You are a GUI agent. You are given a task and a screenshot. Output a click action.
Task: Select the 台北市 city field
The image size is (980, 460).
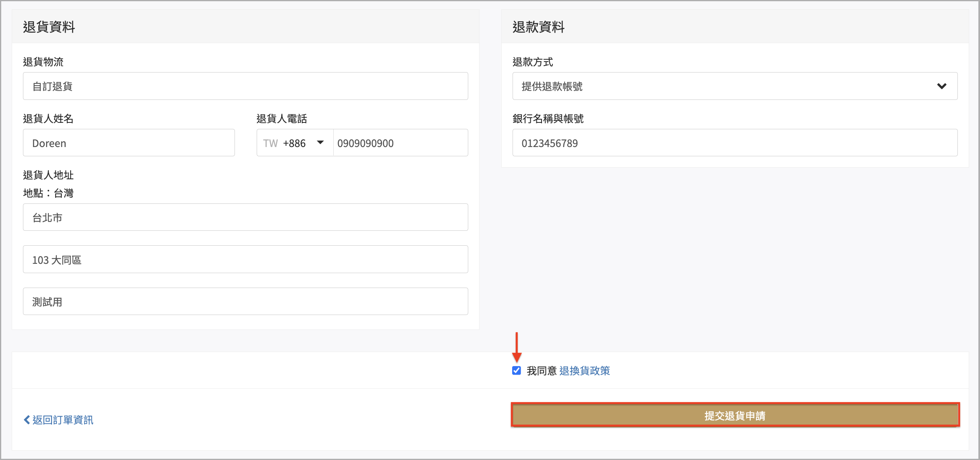tap(245, 218)
